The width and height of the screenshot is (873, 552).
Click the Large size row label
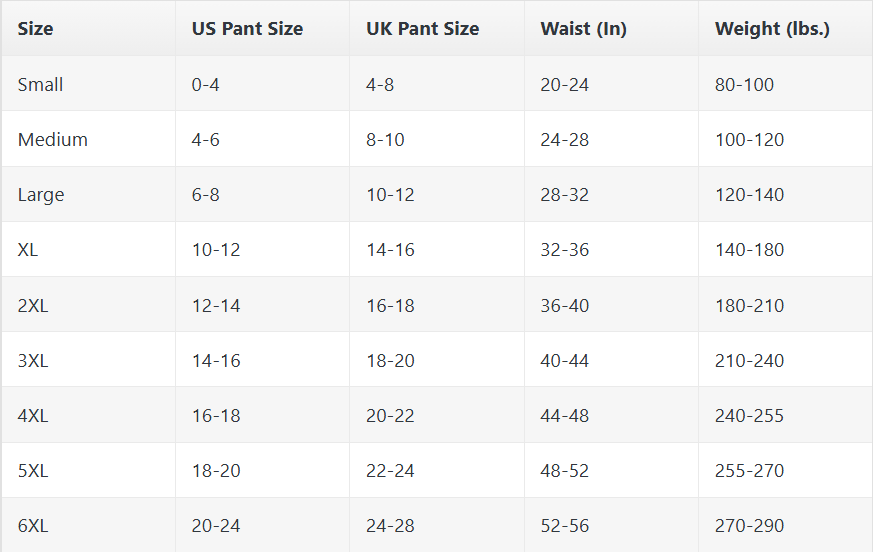[x=41, y=195]
